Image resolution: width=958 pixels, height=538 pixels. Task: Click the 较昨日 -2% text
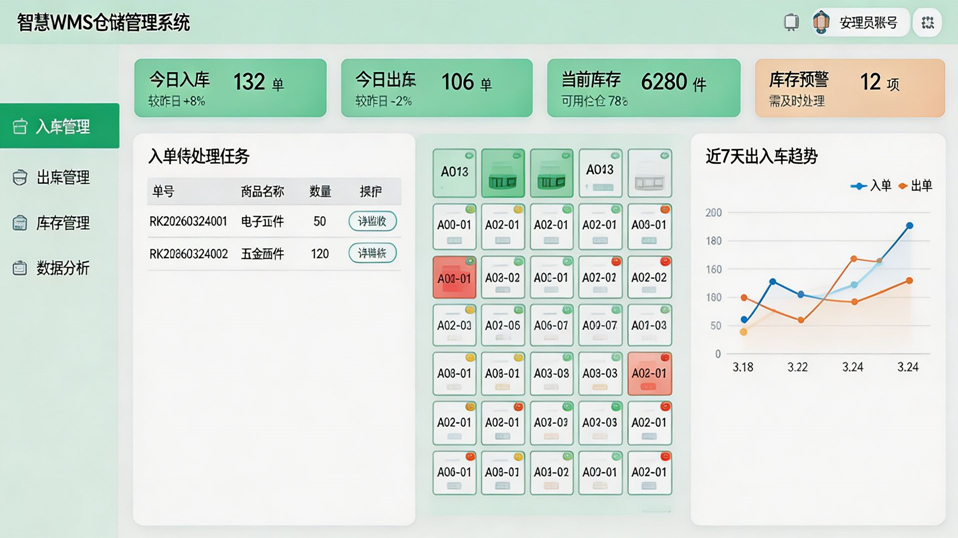384,101
